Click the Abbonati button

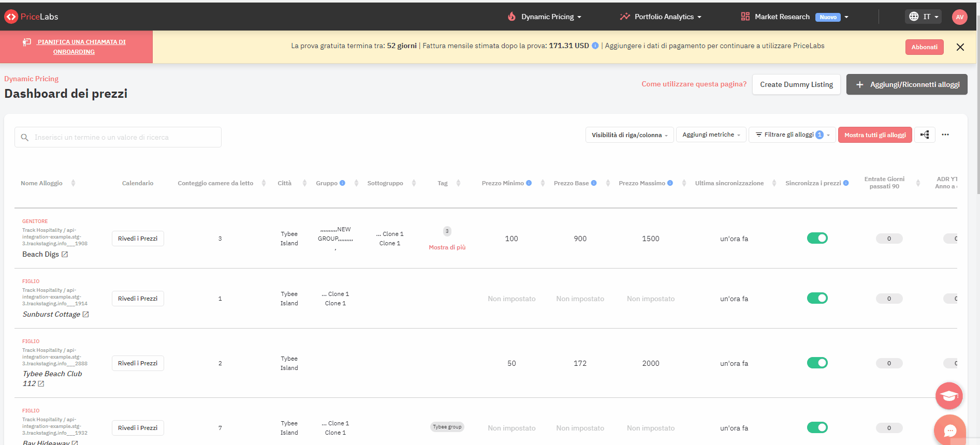pyautogui.click(x=924, y=47)
